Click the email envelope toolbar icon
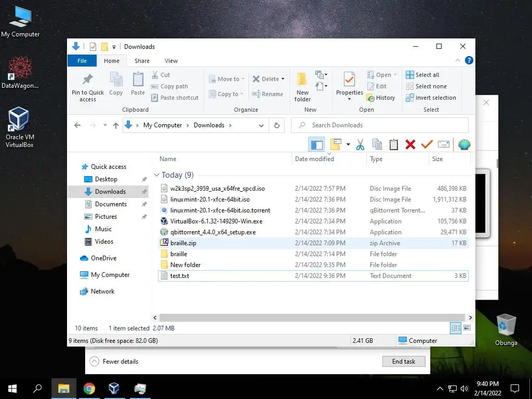The image size is (532, 399). [444, 144]
